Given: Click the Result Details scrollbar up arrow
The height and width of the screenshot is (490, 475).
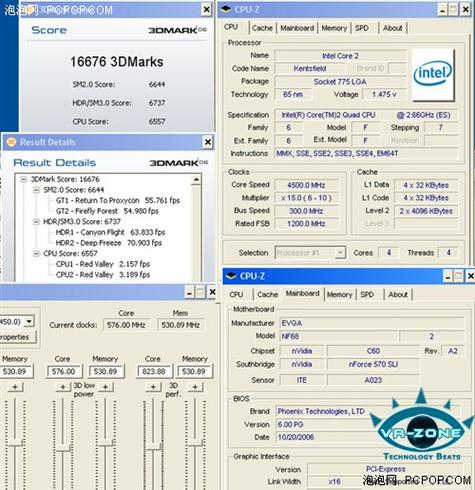Looking at the screenshot, I should (196, 180).
